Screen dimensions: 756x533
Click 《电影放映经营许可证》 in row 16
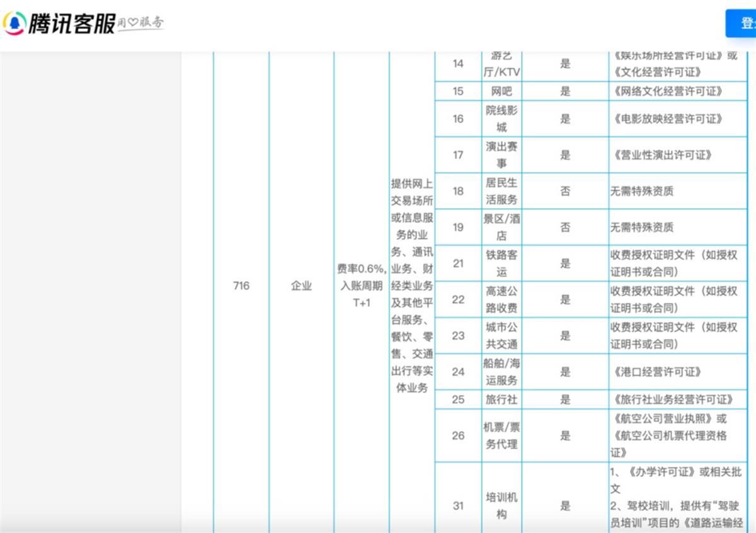pos(667,118)
